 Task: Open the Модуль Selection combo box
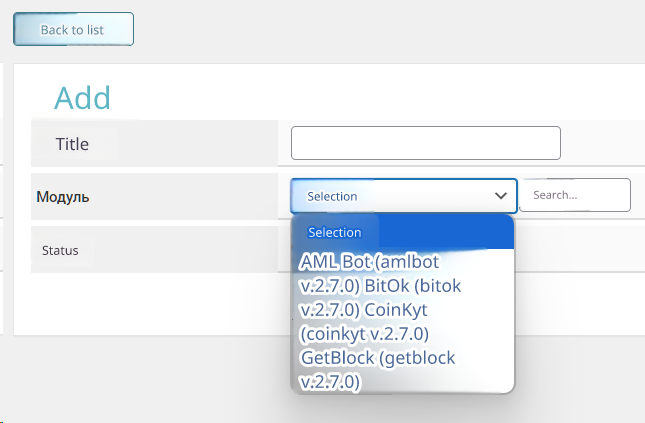coord(390,196)
